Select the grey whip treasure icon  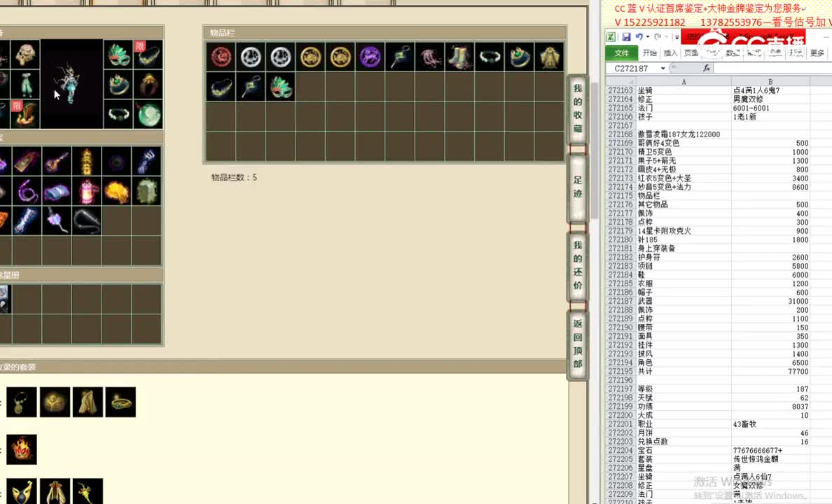pyautogui.click(x=86, y=221)
